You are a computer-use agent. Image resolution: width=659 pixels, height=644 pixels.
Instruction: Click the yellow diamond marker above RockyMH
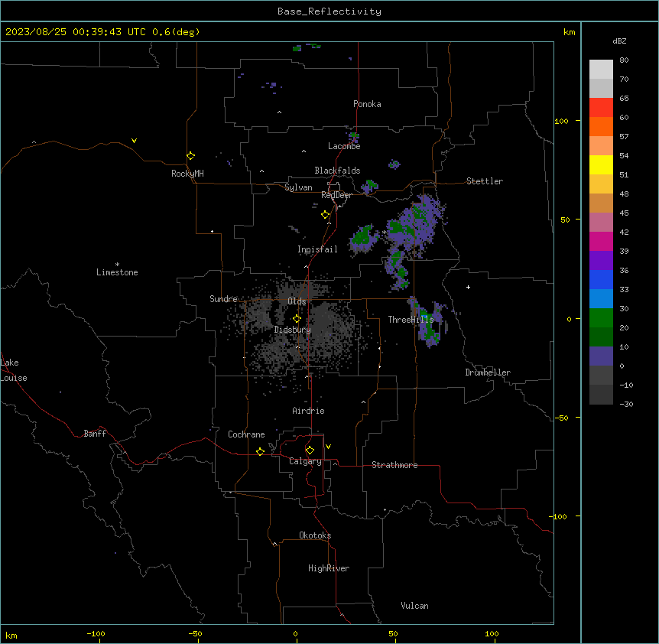click(191, 156)
